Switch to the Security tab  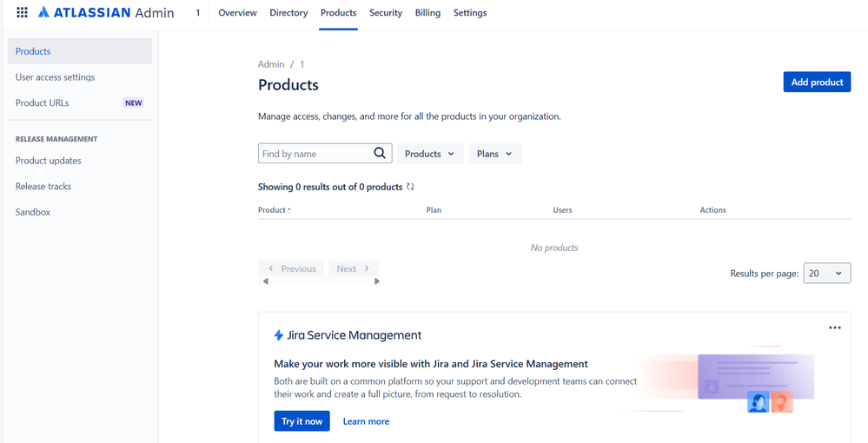coord(386,13)
